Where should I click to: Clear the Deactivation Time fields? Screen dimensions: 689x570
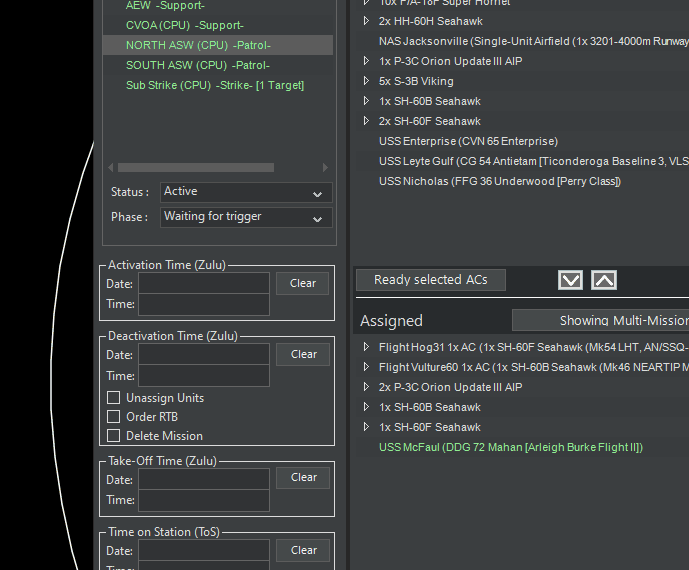coord(303,354)
